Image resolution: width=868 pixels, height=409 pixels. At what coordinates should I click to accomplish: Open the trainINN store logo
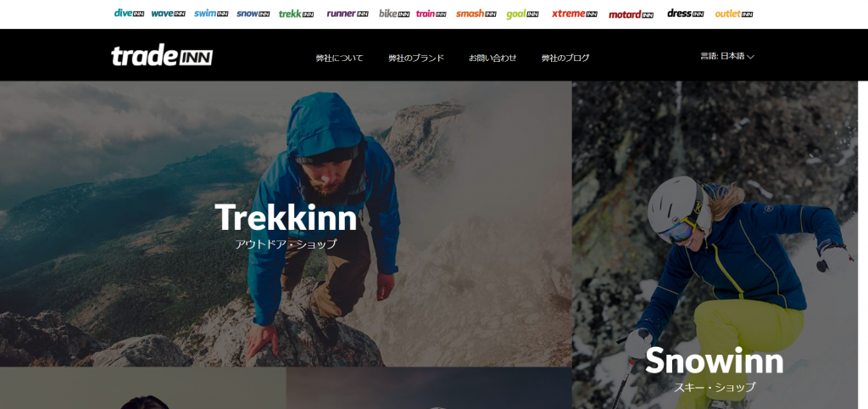click(431, 14)
